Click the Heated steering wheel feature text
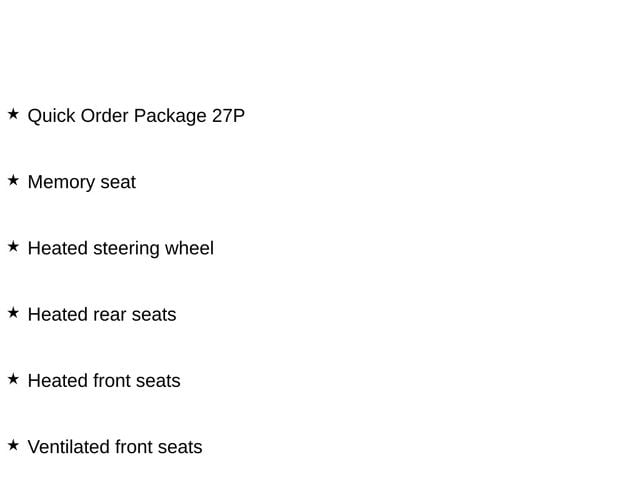Viewport: 640px width, 480px height. coord(120,248)
